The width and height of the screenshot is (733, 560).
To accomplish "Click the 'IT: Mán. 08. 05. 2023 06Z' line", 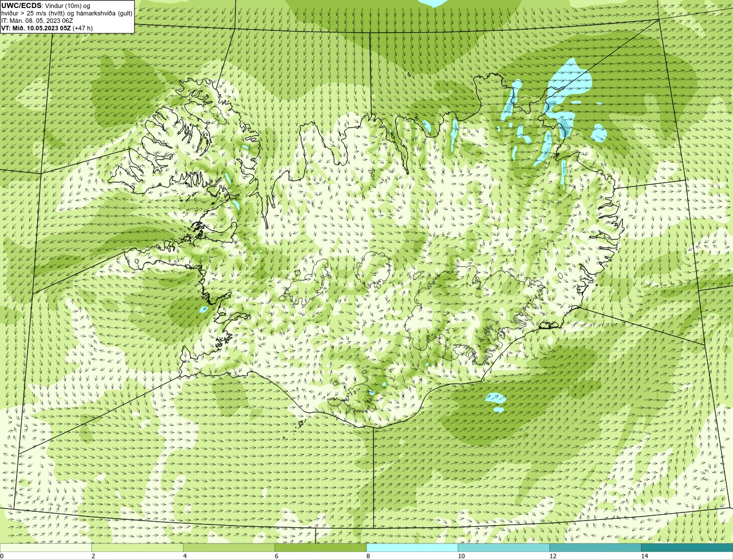I will pos(37,21).
